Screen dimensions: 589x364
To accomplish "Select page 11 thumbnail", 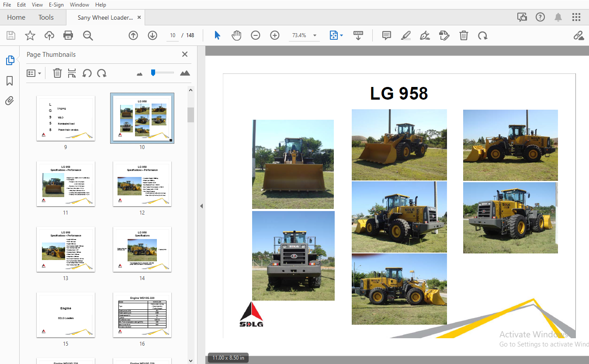I will [x=66, y=184].
